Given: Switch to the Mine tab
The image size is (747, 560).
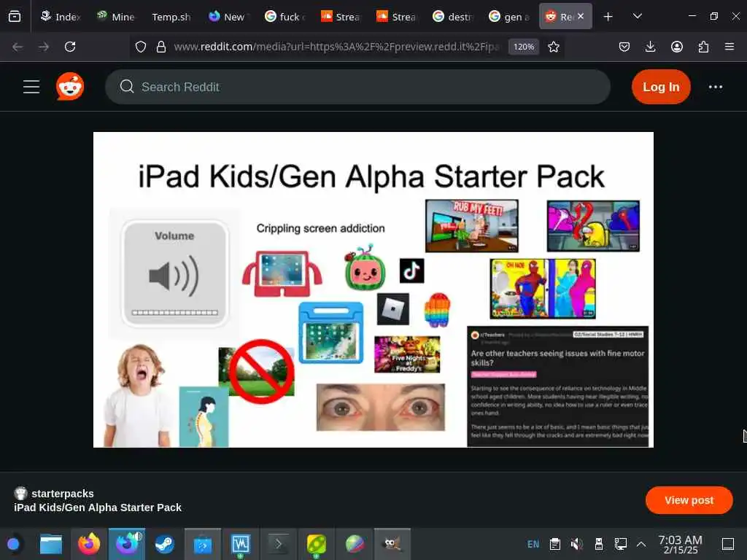Looking at the screenshot, I should point(116,17).
